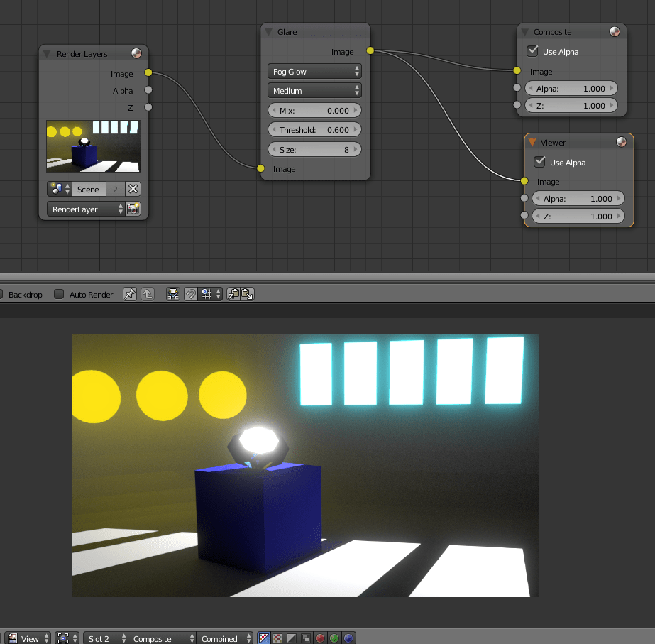
Task: Click the Scene name field
Action: 89,189
